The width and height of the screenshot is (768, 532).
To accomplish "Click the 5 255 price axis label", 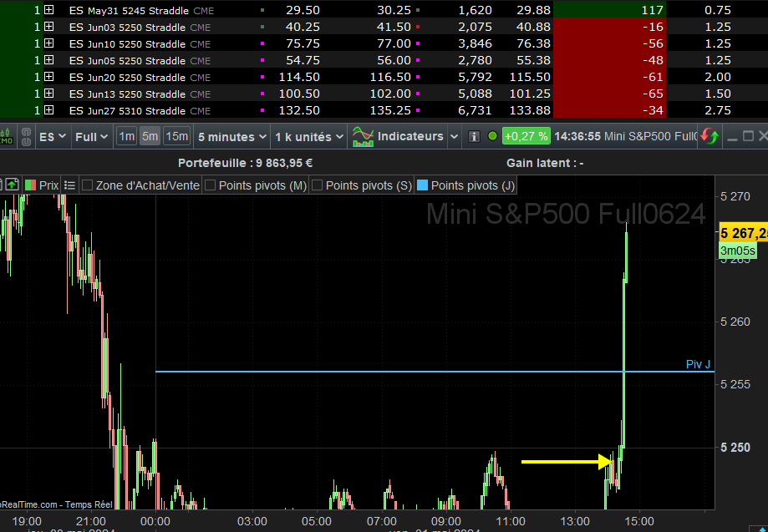I will coord(735,384).
